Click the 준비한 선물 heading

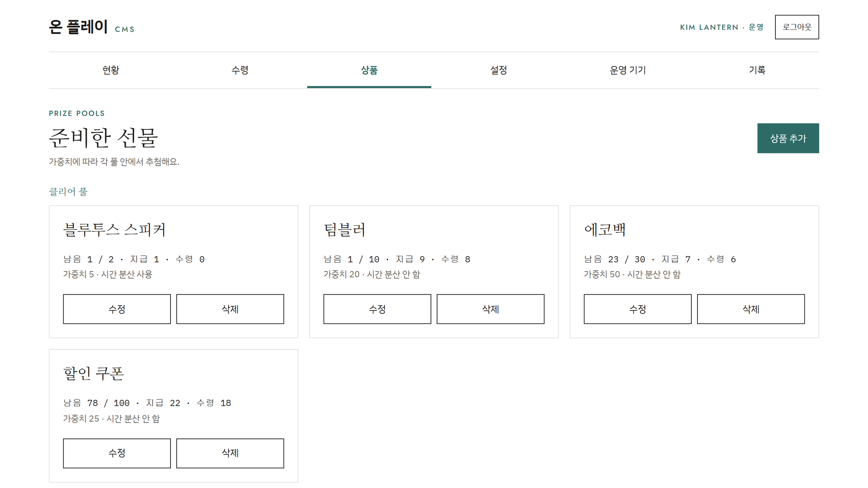tap(103, 138)
